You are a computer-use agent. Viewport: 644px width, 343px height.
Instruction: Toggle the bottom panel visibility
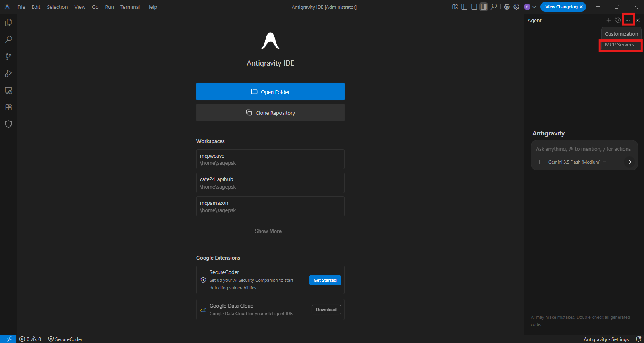(474, 7)
